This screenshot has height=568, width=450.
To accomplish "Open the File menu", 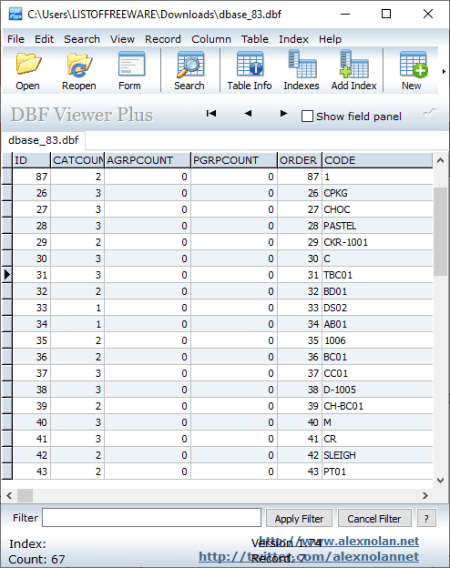I will tap(16, 39).
